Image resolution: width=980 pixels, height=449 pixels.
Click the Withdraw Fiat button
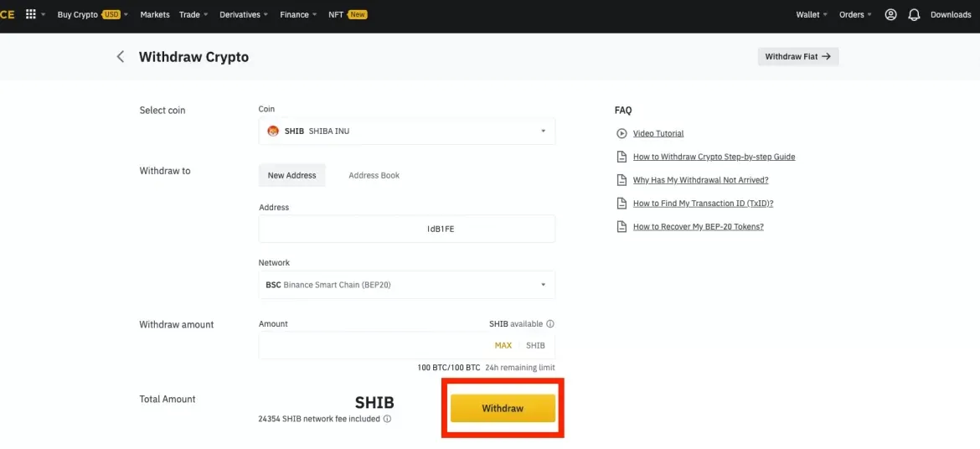[798, 56]
